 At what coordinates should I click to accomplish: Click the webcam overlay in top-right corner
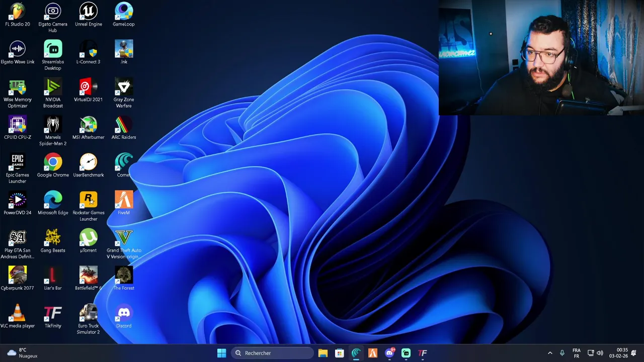(x=541, y=58)
